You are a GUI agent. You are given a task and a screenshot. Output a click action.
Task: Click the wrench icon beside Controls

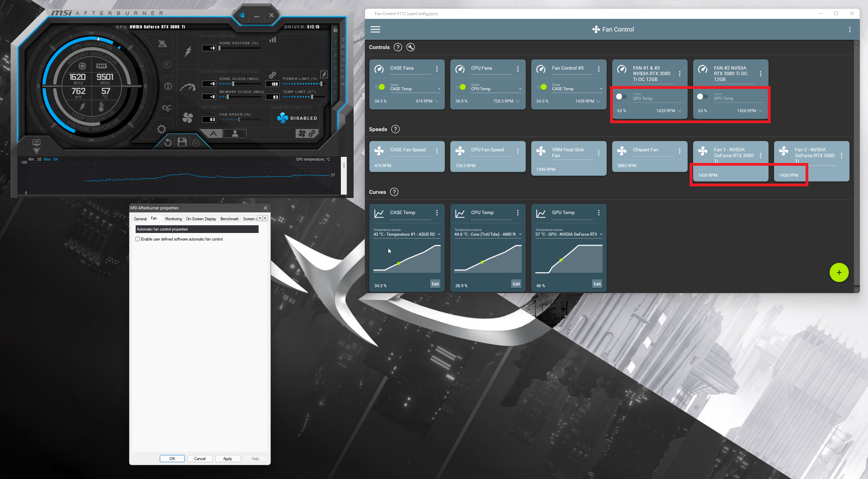[411, 47]
